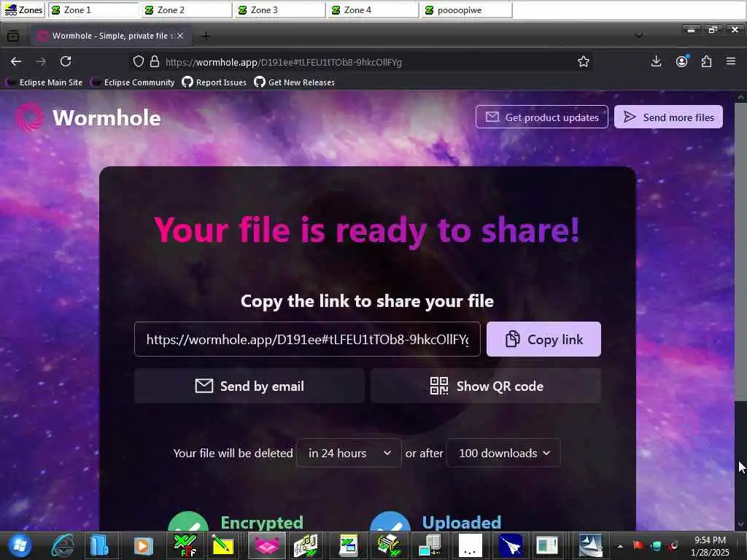Click the scrollbar down arrow
Image resolution: width=747 pixels, height=560 pixels.
point(740,524)
